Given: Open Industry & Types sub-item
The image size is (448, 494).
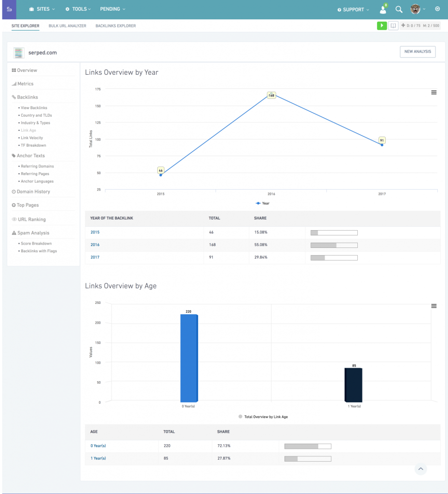Looking at the screenshot, I should (35, 123).
